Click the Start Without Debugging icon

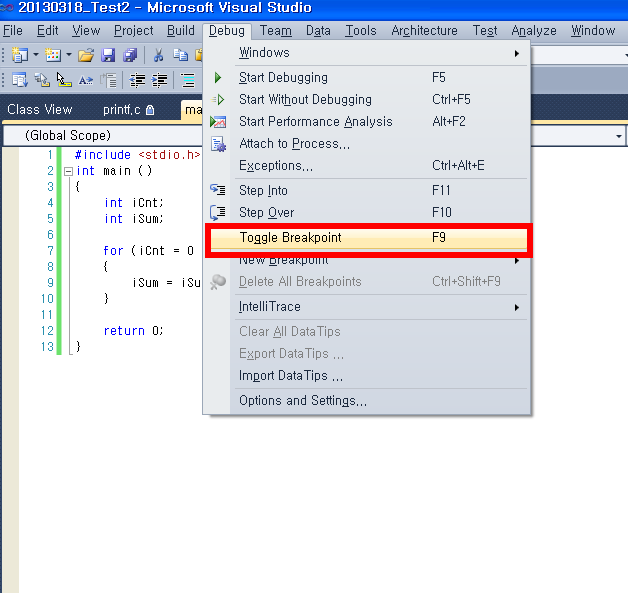[218, 99]
